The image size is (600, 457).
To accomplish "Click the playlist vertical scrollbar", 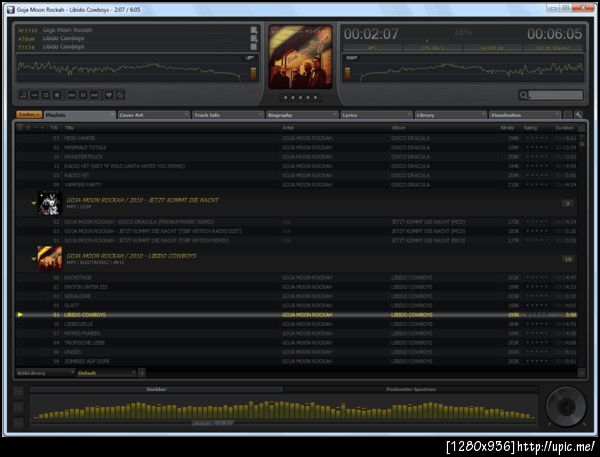I will tap(582, 249).
